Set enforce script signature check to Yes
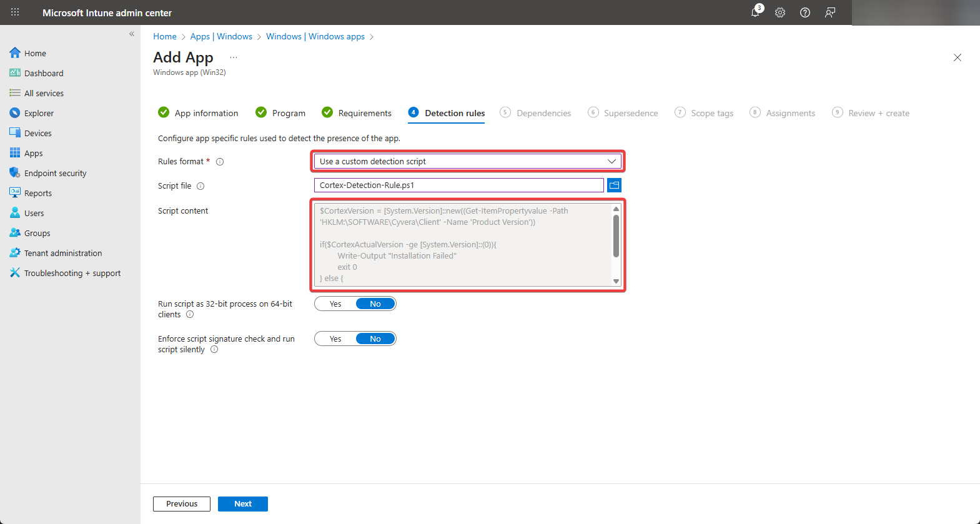The width and height of the screenshot is (980, 524). 335,339
